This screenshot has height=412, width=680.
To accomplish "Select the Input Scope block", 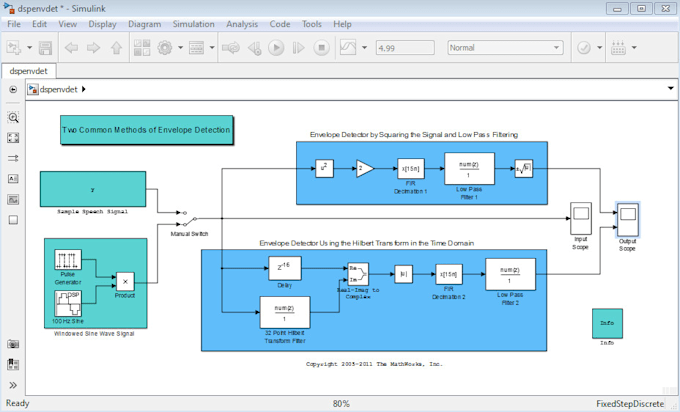I will pos(581,219).
